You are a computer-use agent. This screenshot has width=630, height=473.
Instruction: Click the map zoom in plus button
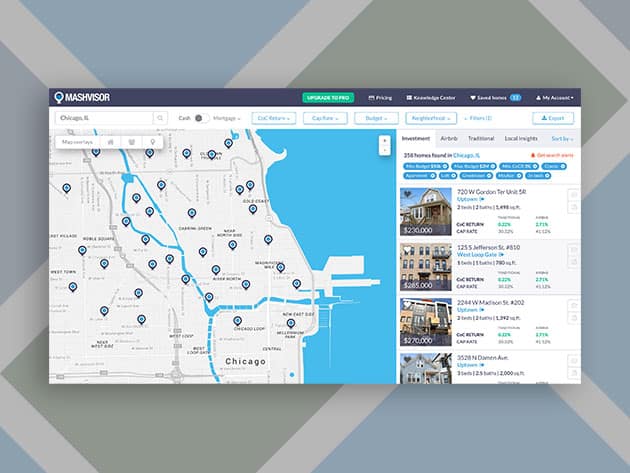click(x=385, y=142)
